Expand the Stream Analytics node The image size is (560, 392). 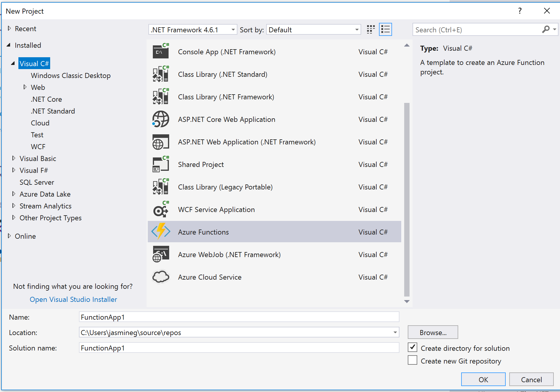coord(14,205)
